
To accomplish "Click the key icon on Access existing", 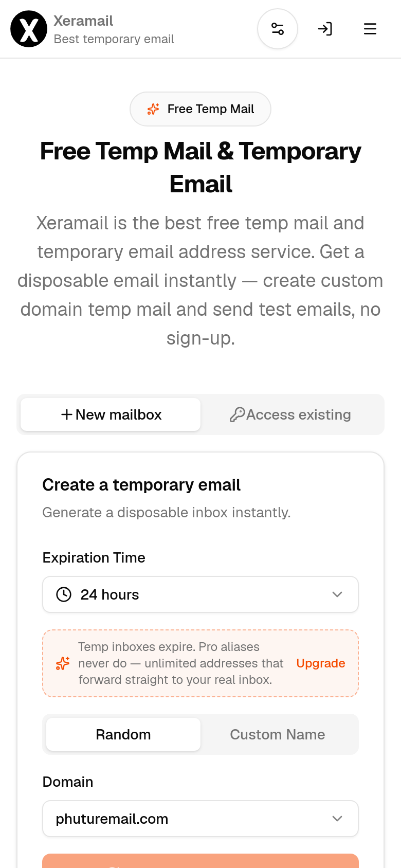I will (236, 414).
